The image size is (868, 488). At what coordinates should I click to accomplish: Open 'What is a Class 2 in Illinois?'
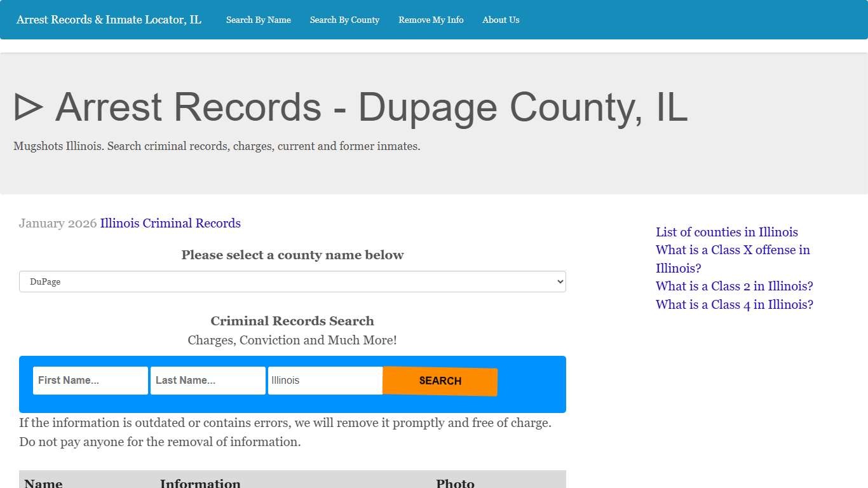[x=734, y=286]
